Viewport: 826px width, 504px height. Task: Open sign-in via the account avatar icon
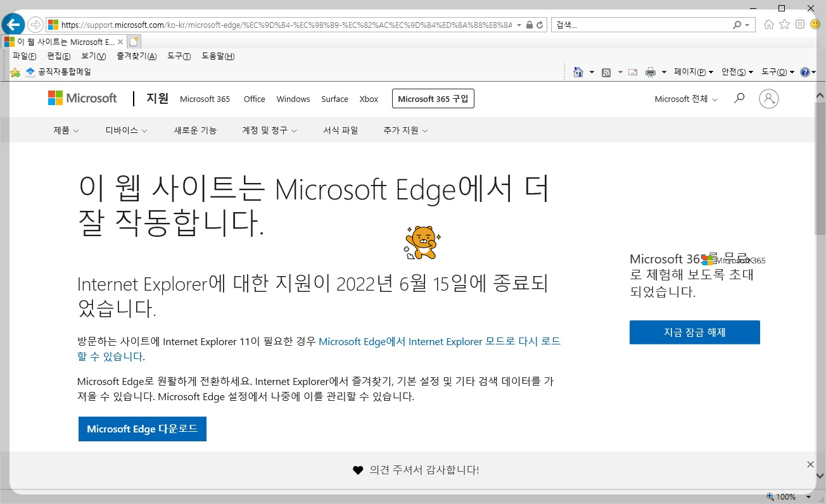(x=768, y=99)
